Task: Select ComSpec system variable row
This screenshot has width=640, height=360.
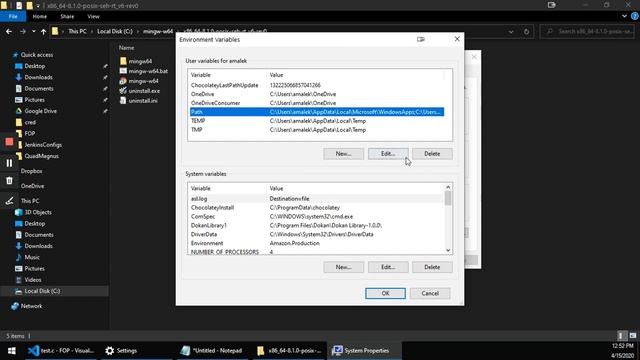Action: [x=317, y=217]
